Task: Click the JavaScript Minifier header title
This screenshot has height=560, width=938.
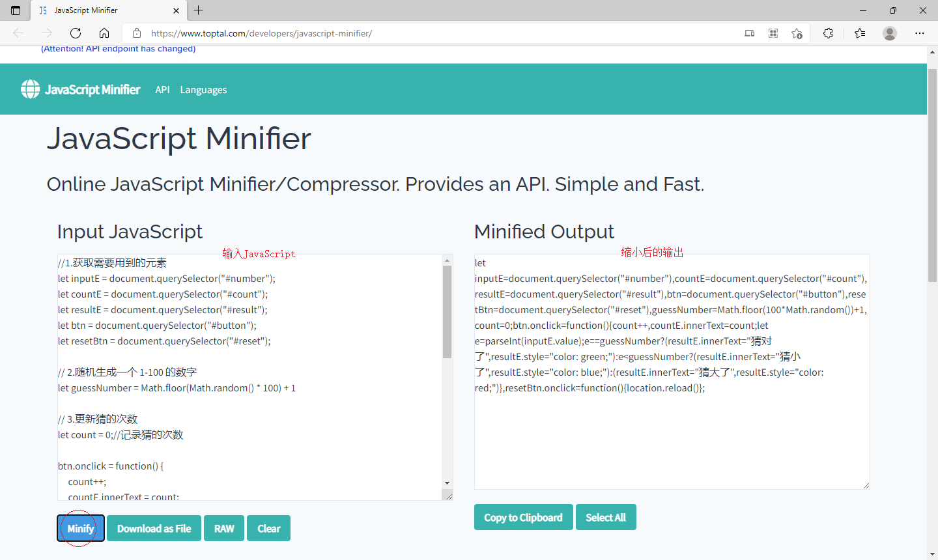Action: coord(92,90)
